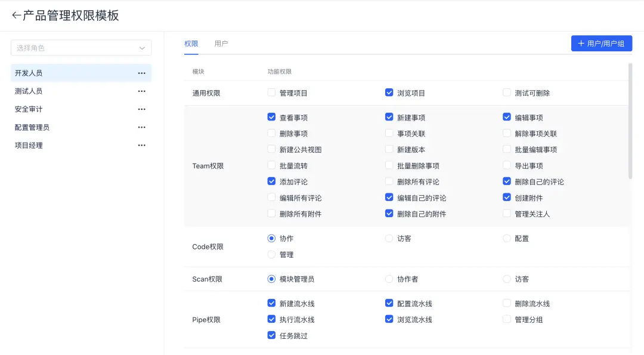Click the 用户/用户组 add button
Screen dimensions: 644x355
(x=602, y=44)
